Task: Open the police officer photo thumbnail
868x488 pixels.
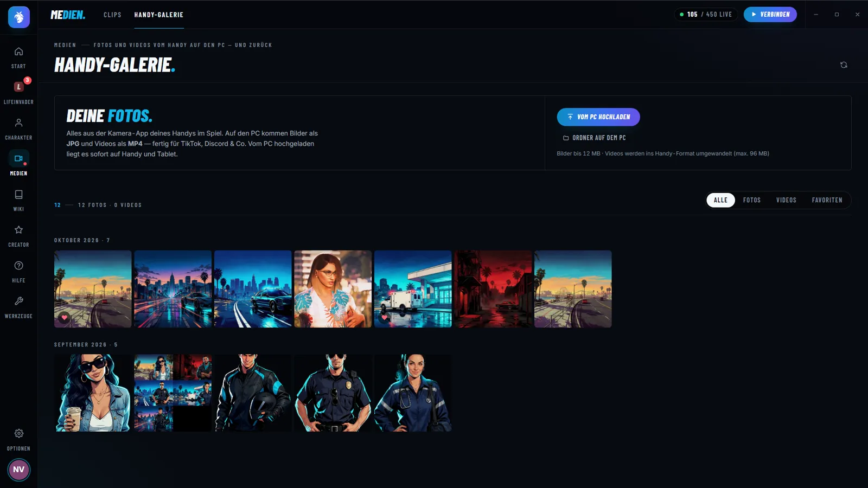Action: pos(333,393)
